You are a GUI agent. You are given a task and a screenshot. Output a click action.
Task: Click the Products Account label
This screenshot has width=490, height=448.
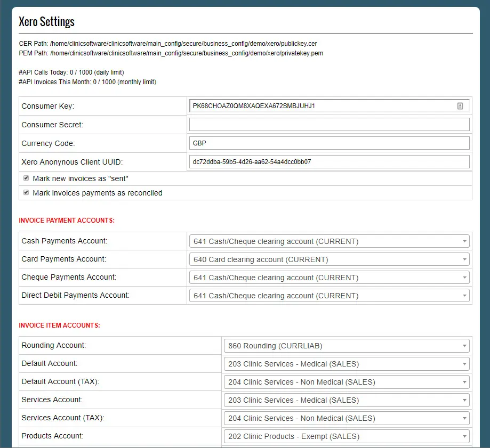click(x=52, y=436)
